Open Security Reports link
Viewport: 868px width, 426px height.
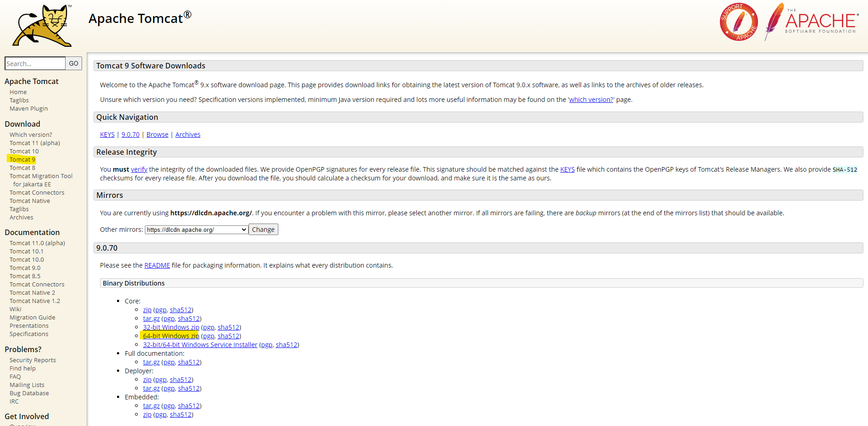(33, 360)
